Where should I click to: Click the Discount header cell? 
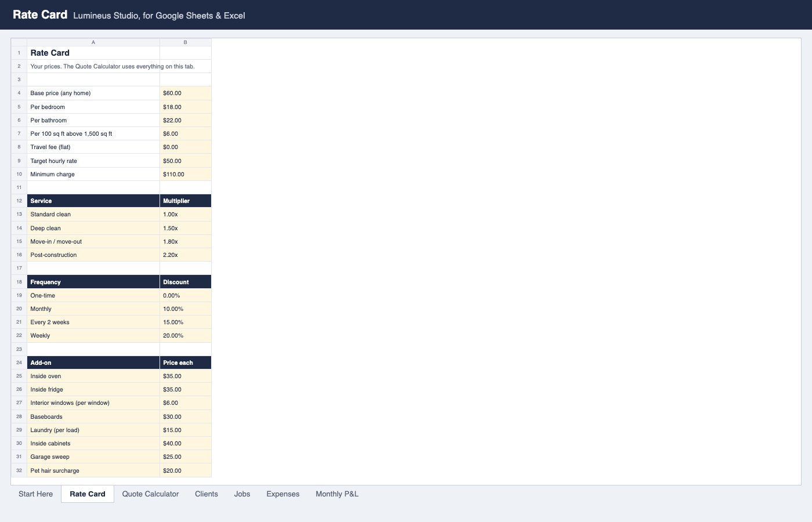point(186,282)
